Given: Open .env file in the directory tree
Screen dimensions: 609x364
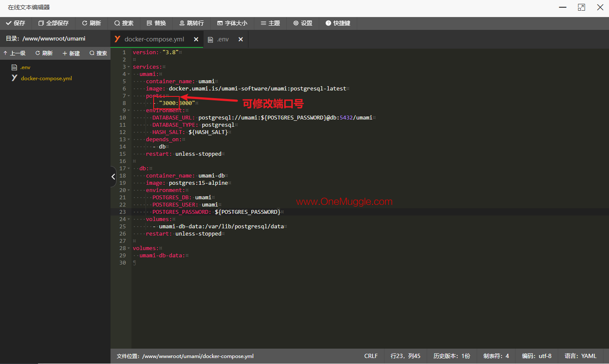Looking at the screenshot, I should coord(25,67).
